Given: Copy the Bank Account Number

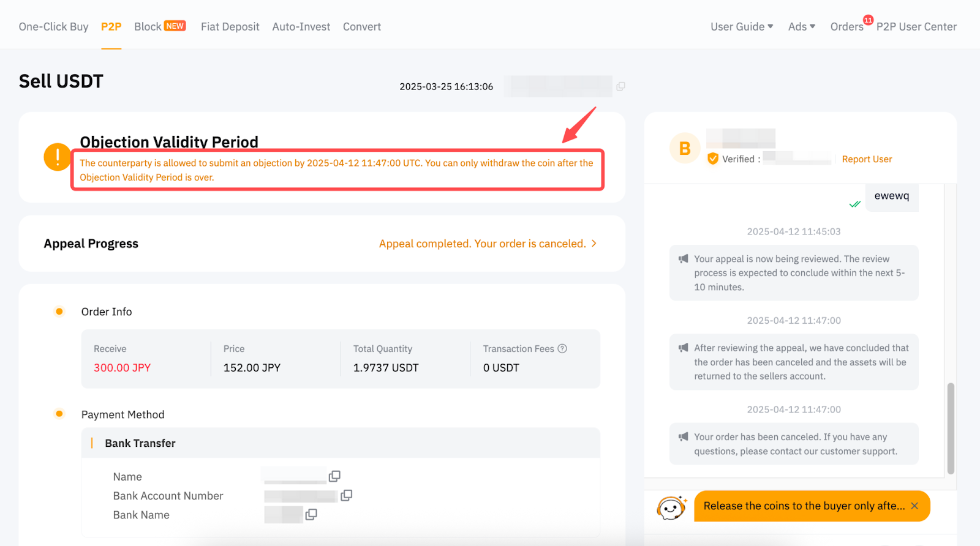Looking at the screenshot, I should click(347, 495).
